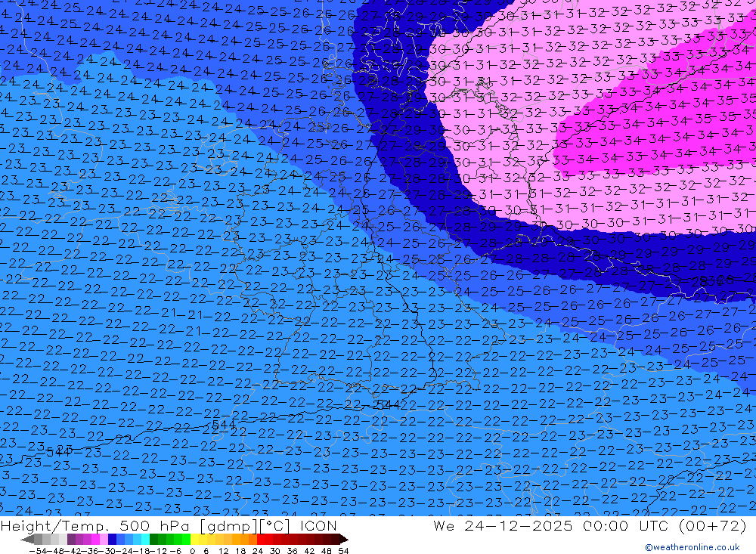Click the "ICON" model name
Viewport: 756px width, 554px height.
(318, 525)
